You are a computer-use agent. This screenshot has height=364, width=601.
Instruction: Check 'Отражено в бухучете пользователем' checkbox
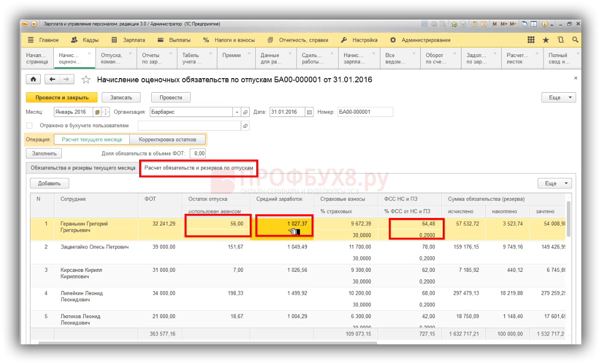(30, 126)
